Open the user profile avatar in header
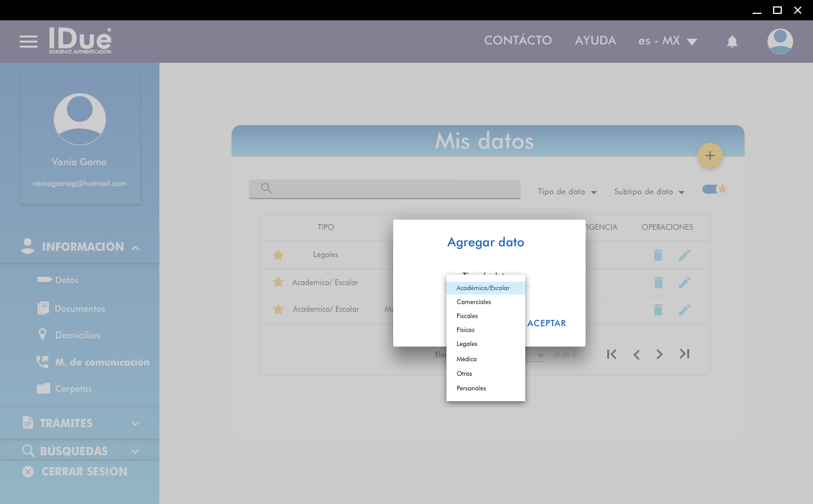Screen dimensions: 813x504 click(x=779, y=41)
